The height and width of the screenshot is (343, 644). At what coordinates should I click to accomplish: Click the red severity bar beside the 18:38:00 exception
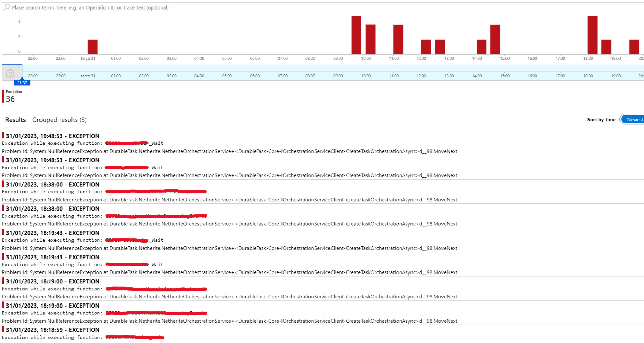[3, 184]
